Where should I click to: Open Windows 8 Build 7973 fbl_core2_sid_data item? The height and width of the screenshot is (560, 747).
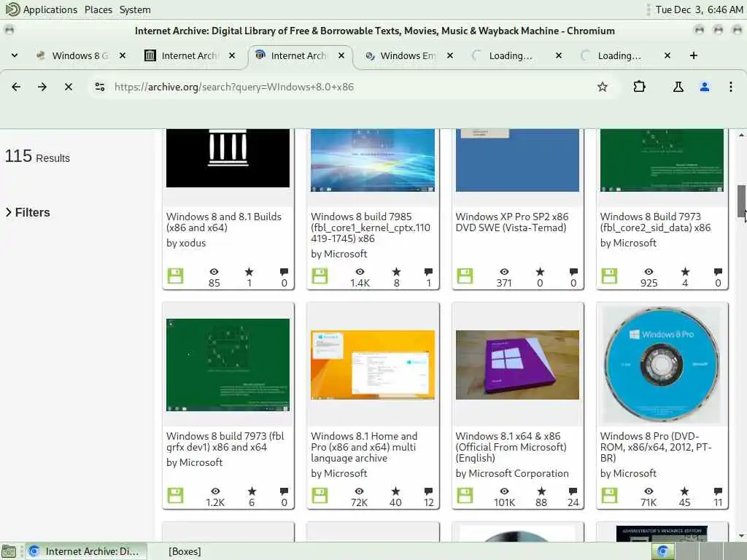point(656,222)
